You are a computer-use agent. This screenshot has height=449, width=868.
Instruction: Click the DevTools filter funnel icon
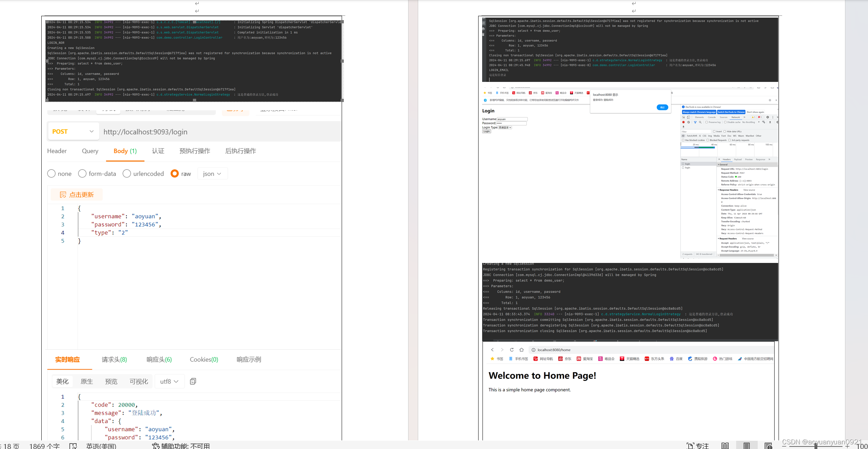coord(695,122)
